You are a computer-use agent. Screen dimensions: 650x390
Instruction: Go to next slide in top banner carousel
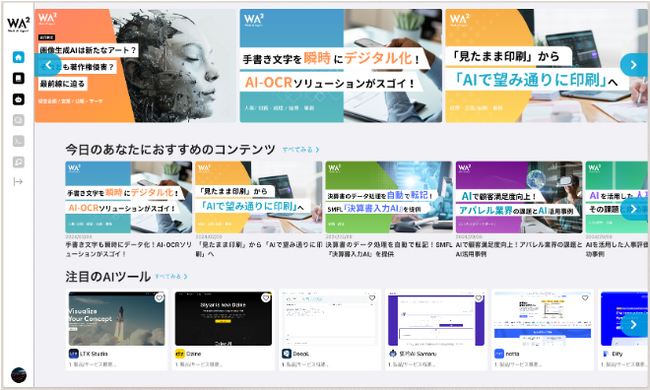633,65
